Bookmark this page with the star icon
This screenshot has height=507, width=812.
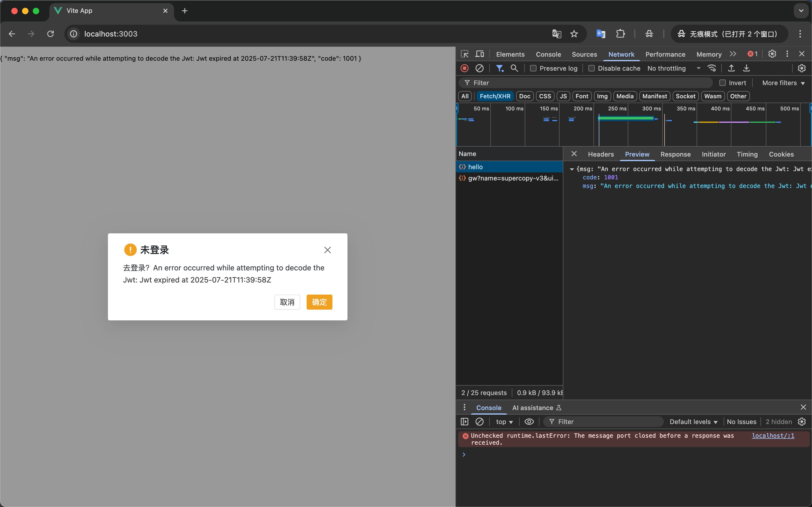pyautogui.click(x=574, y=34)
